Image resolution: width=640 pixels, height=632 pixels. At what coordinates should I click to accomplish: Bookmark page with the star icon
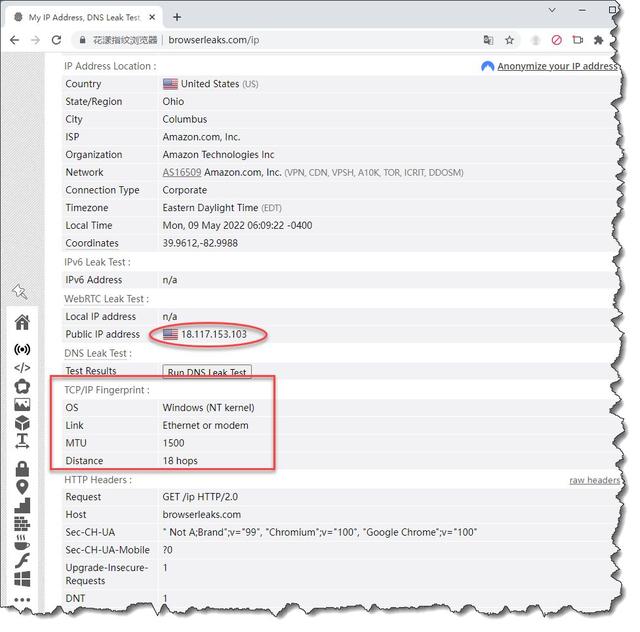click(509, 40)
